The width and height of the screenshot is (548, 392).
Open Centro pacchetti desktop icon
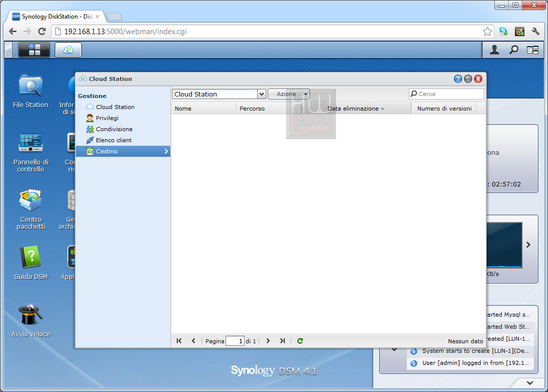click(x=31, y=209)
